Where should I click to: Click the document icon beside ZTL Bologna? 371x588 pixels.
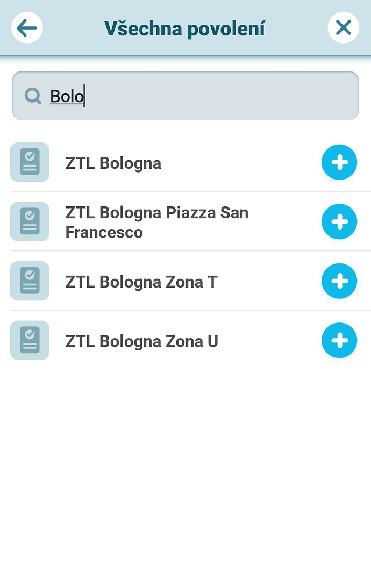click(30, 162)
